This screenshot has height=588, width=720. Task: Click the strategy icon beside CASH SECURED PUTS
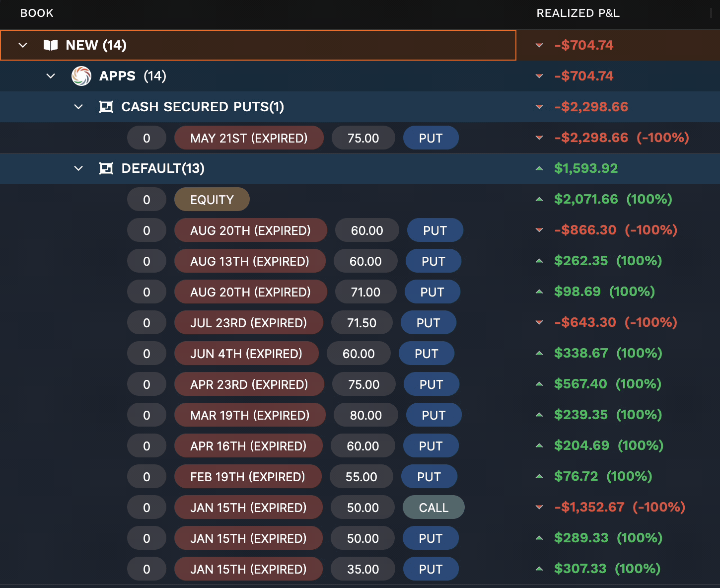[x=106, y=107]
